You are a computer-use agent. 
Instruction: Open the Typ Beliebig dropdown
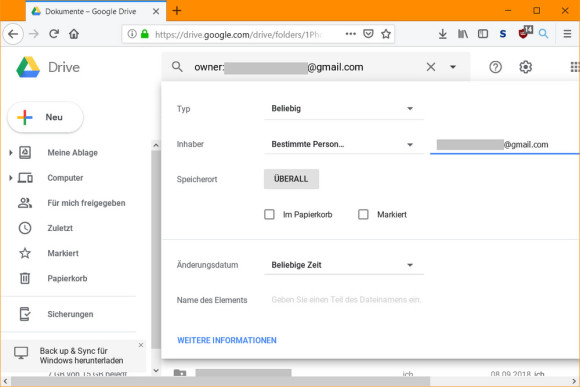tap(344, 109)
